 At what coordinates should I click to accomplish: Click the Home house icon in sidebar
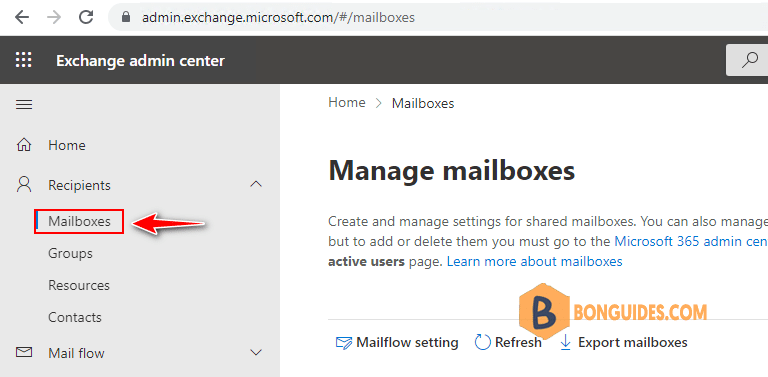point(24,145)
